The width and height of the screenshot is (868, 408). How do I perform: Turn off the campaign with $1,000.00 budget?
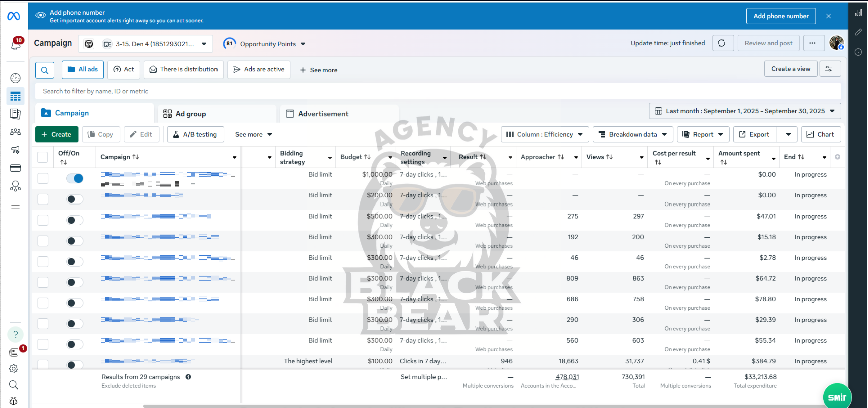click(x=75, y=178)
